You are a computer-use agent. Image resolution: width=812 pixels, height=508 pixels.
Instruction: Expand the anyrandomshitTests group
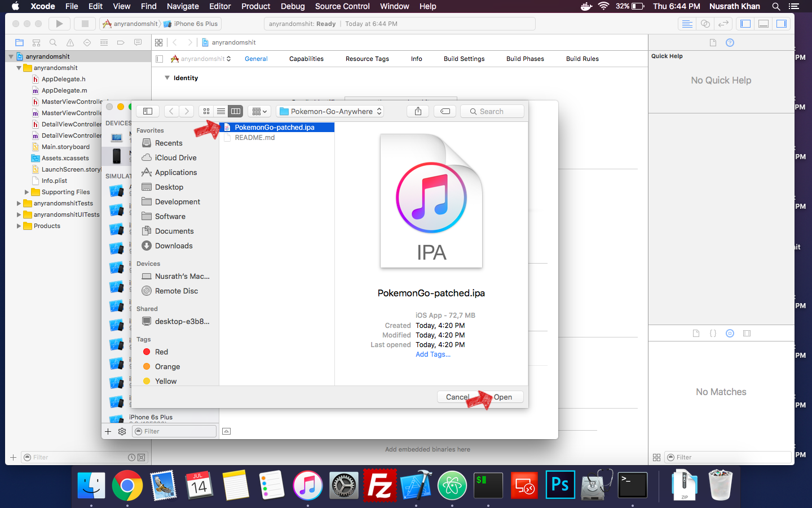click(x=19, y=203)
